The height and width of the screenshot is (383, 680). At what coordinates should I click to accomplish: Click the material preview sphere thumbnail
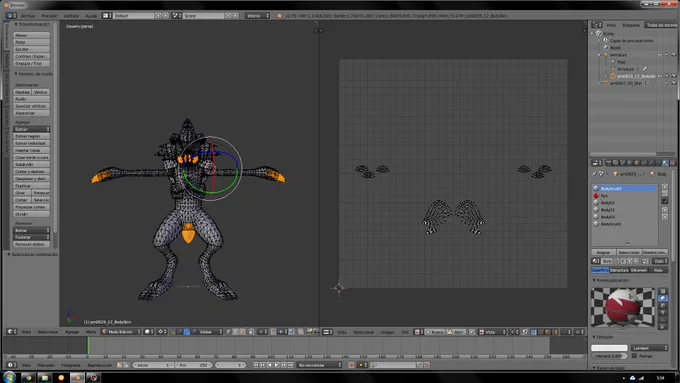coord(623,308)
